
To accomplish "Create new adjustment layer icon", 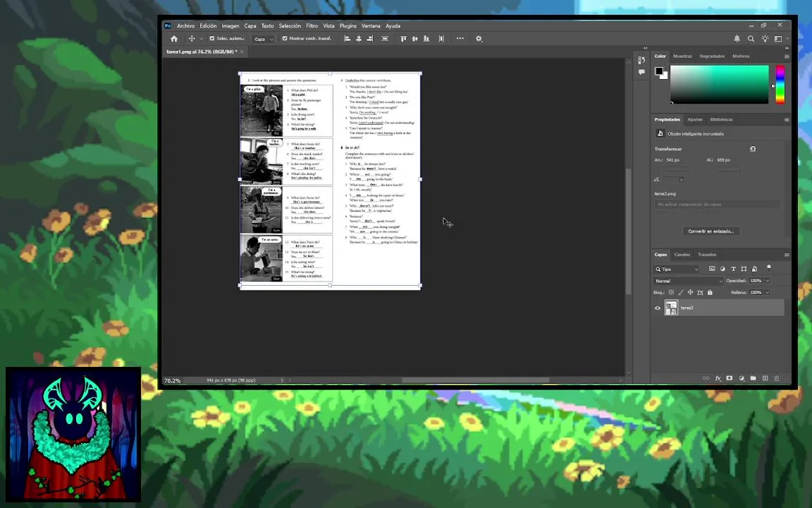I will tap(742, 378).
